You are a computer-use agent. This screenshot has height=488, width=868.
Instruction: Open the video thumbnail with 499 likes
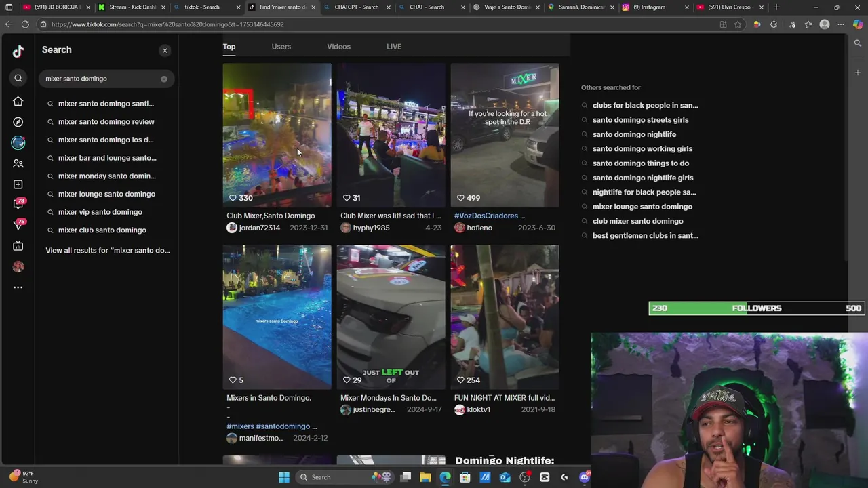505,135
